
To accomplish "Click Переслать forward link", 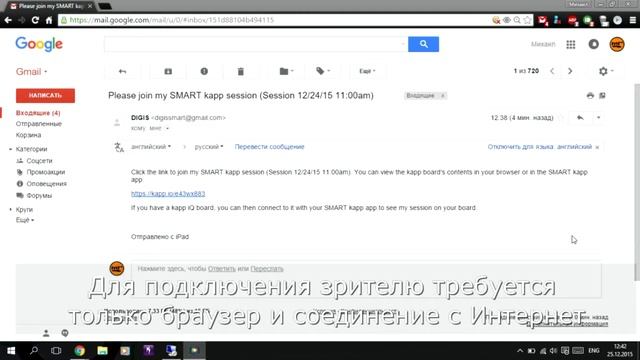I will coord(267,269).
